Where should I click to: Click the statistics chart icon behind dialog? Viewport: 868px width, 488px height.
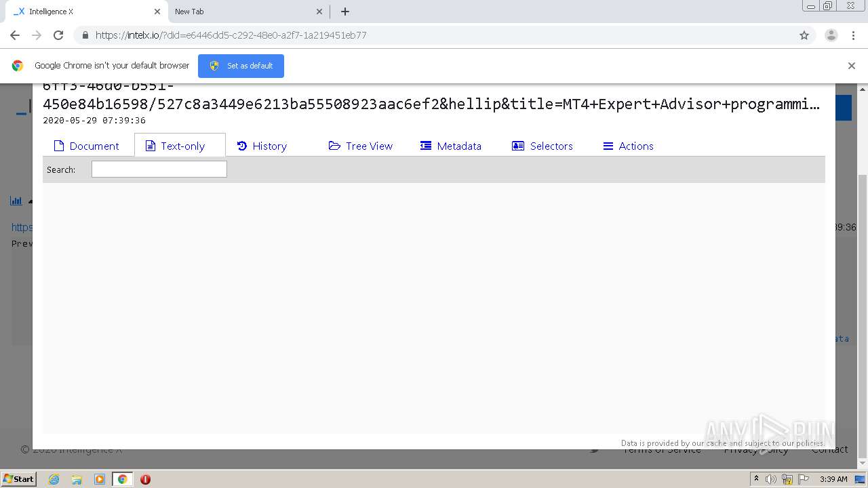tap(16, 201)
